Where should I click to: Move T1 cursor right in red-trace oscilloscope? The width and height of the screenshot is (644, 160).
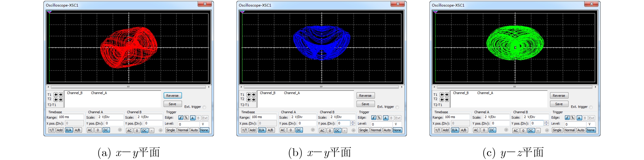point(60,95)
